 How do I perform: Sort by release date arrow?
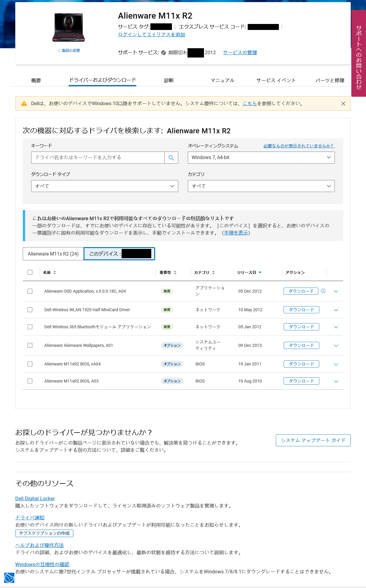tap(260, 272)
